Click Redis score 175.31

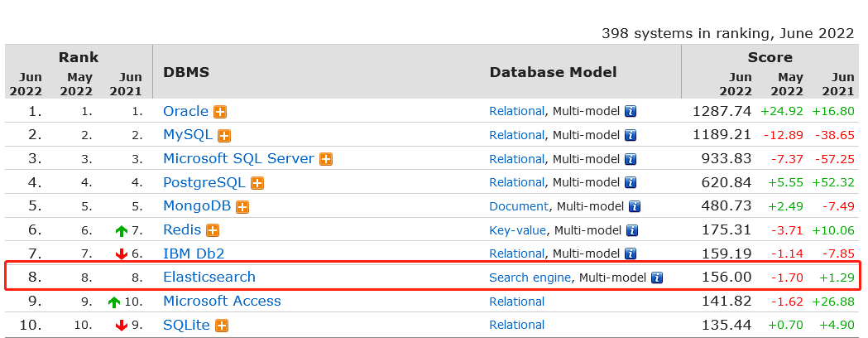(x=727, y=230)
